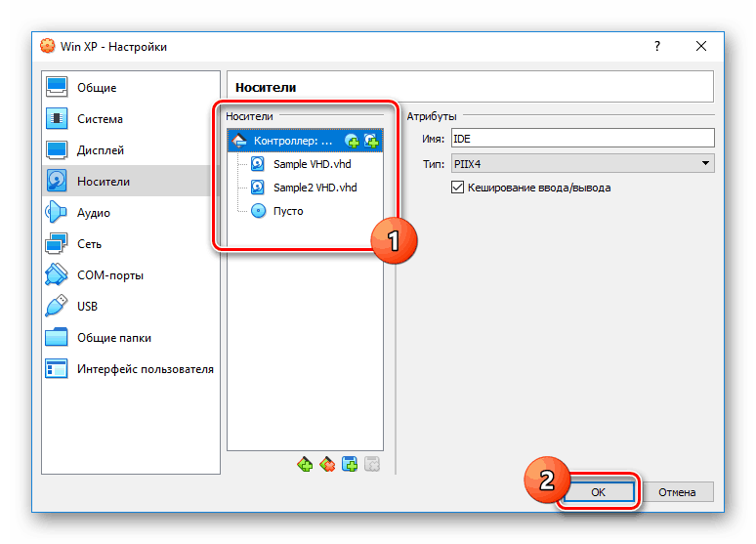Click the Имя input field with IDE
Viewport: 756px width, 544px height.
click(583, 139)
